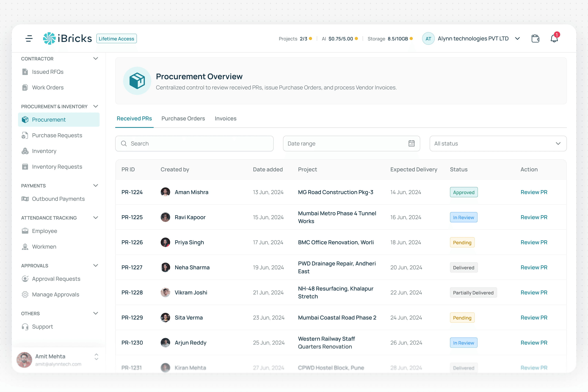
Task: Click Inventory cubes icon
Action: point(25,151)
